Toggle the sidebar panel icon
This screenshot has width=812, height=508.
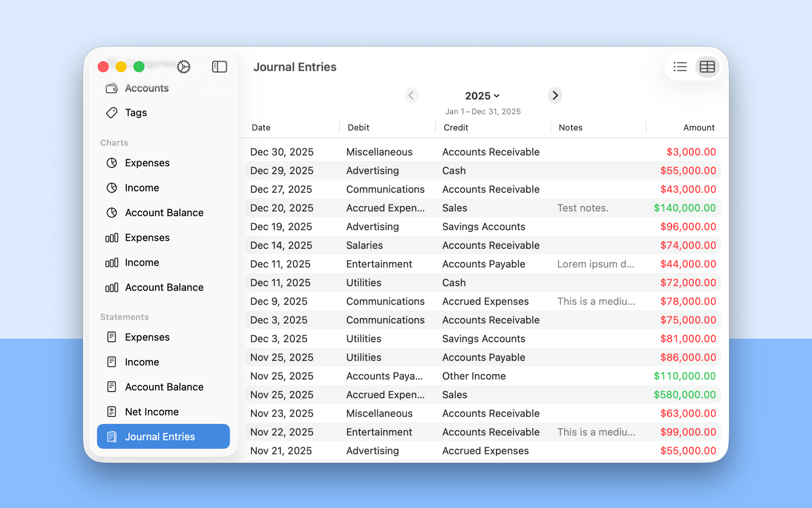(219, 67)
